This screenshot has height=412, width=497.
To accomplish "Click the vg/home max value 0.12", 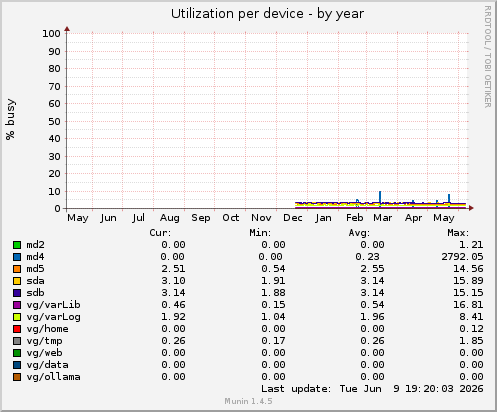I will tap(471, 329).
